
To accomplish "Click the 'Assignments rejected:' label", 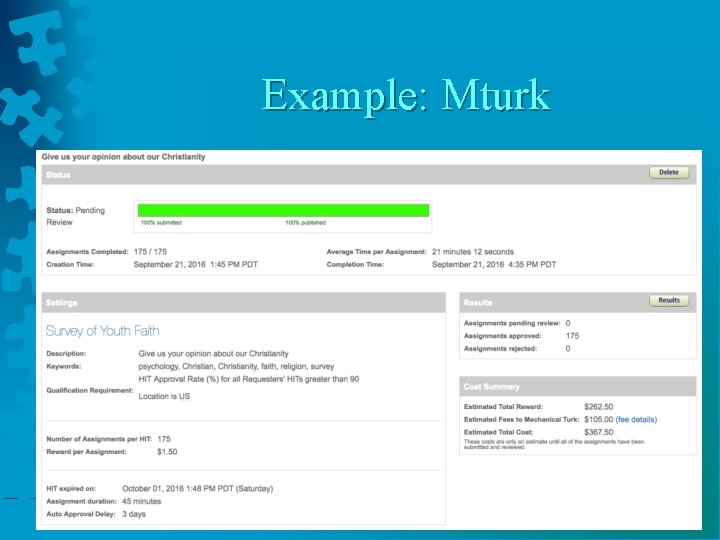I will pyautogui.click(x=501, y=349).
